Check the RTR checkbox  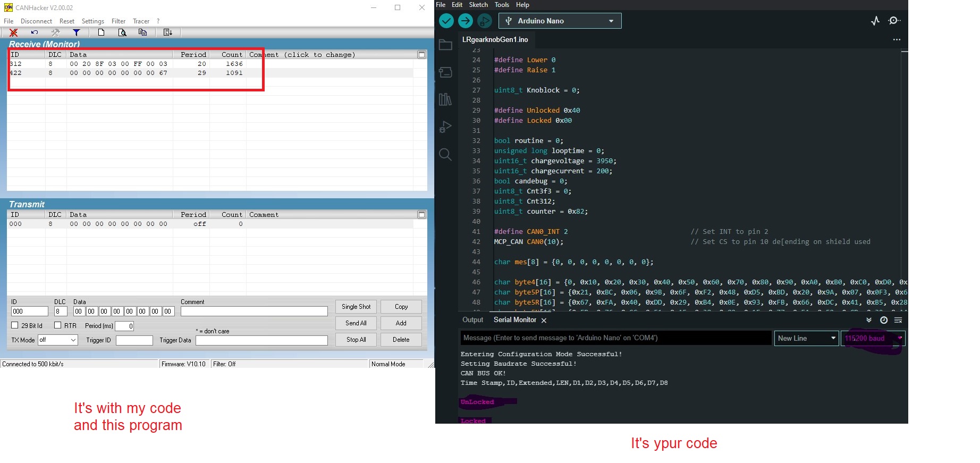point(58,325)
